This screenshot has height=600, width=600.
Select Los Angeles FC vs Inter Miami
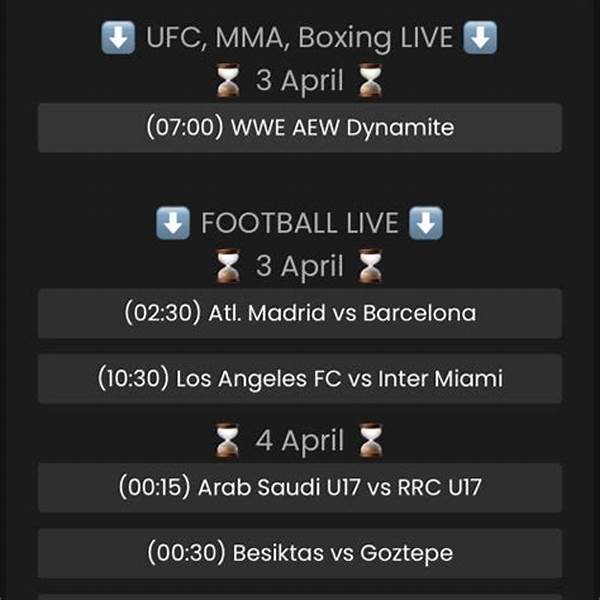tap(300, 379)
